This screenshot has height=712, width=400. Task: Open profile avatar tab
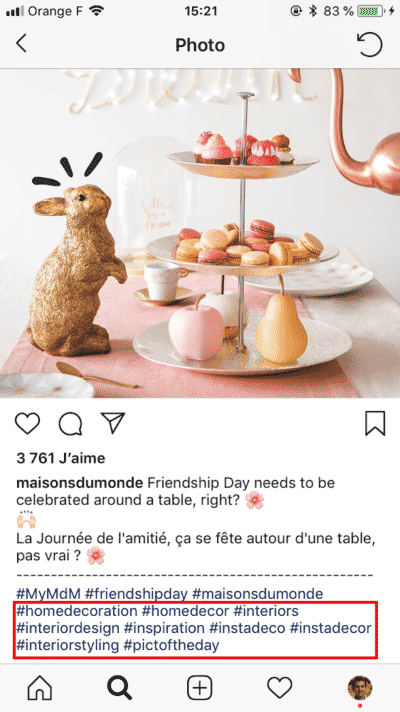(x=360, y=688)
